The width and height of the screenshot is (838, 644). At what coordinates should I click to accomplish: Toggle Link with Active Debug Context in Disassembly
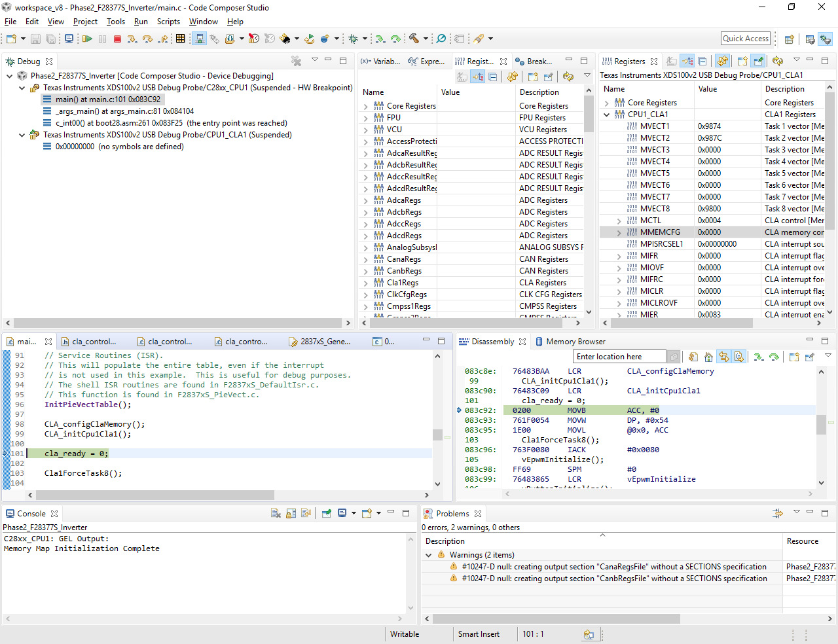pyautogui.click(x=723, y=357)
